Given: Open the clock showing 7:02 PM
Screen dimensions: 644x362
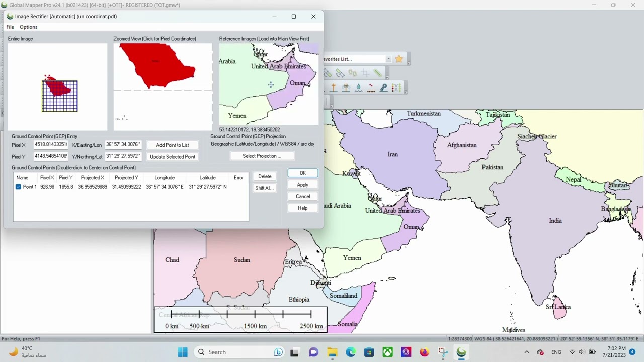Looking at the screenshot, I should coord(616,352).
